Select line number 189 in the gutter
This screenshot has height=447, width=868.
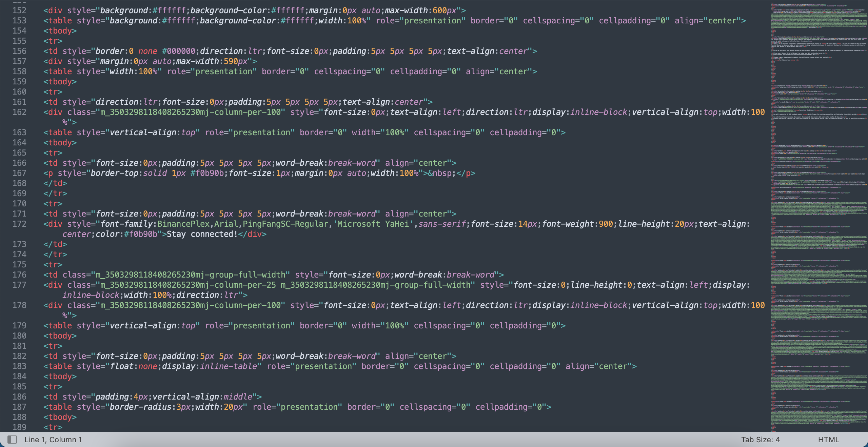pos(19,427)
